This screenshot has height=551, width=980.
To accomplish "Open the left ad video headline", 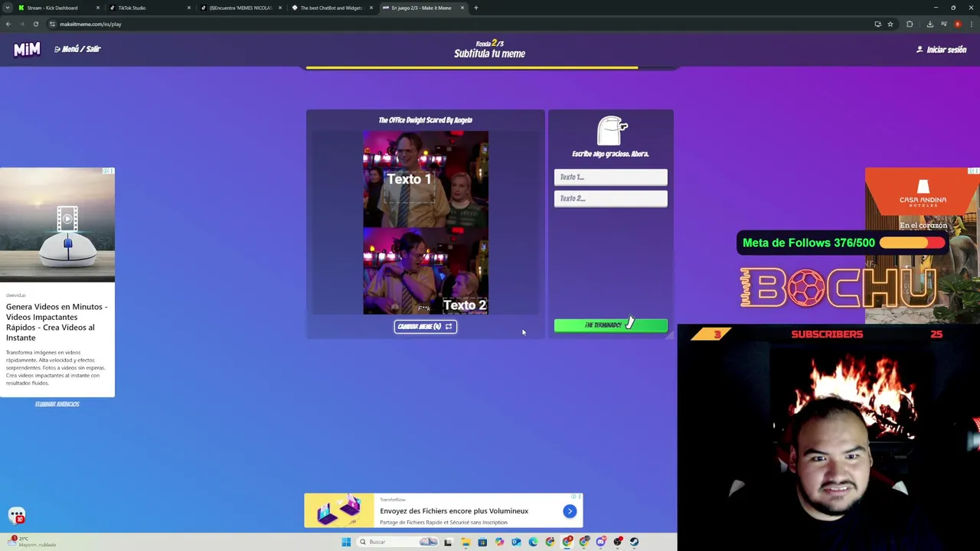I will coord(57,321).
